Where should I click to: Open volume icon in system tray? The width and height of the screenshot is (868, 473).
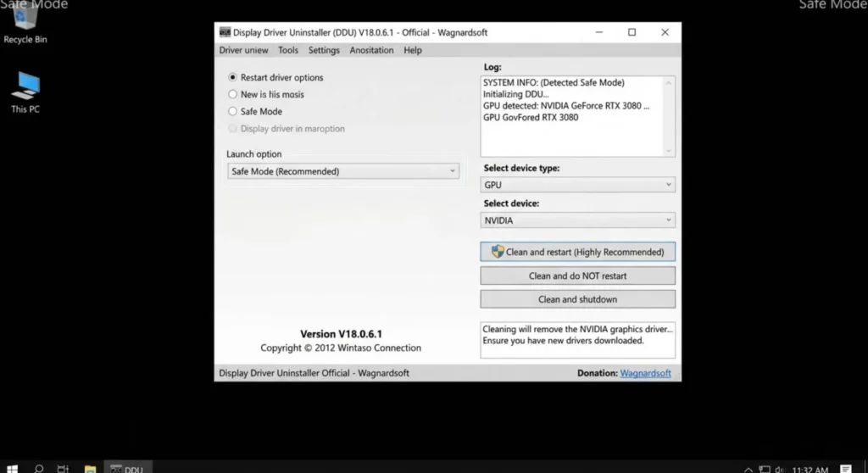[780, 470]
